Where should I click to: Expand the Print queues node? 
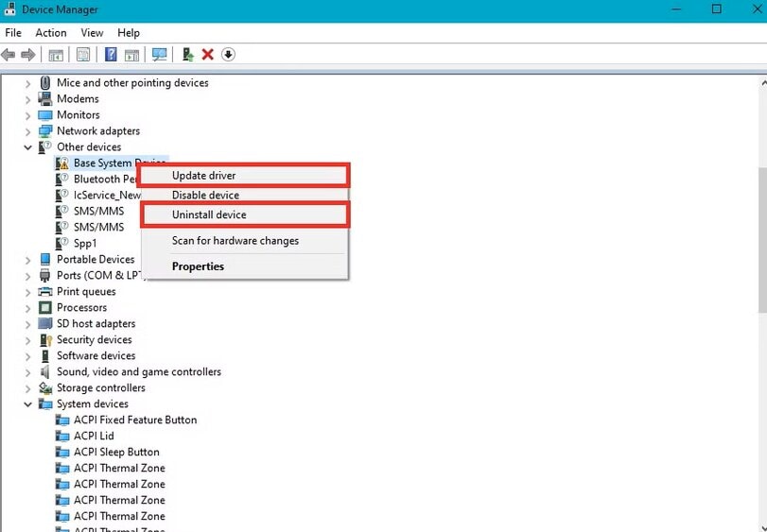27,292
